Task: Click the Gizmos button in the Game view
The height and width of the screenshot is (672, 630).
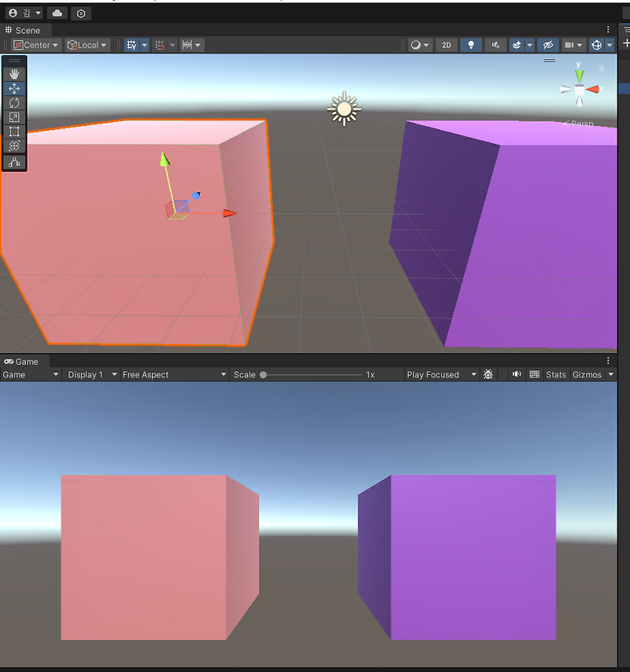Action: coord(587,374)
